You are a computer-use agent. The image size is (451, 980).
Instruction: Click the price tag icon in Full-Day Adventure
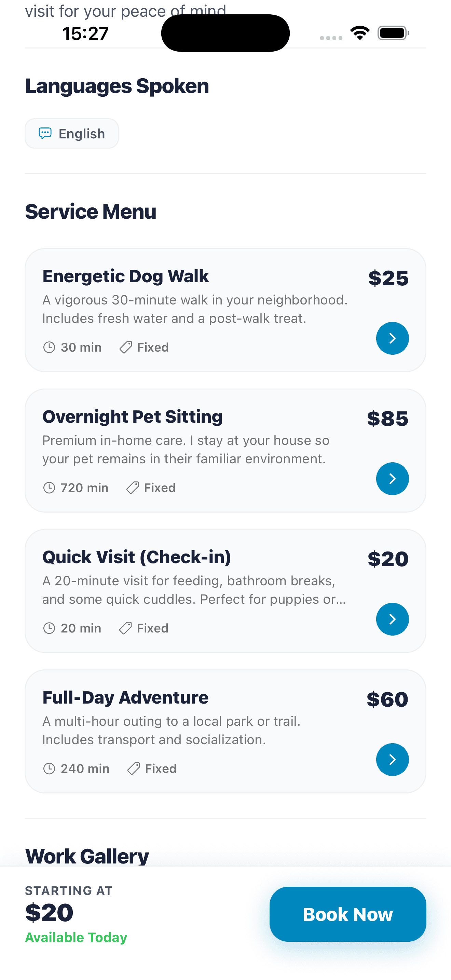pyautogui.click(x=134, y=768)
